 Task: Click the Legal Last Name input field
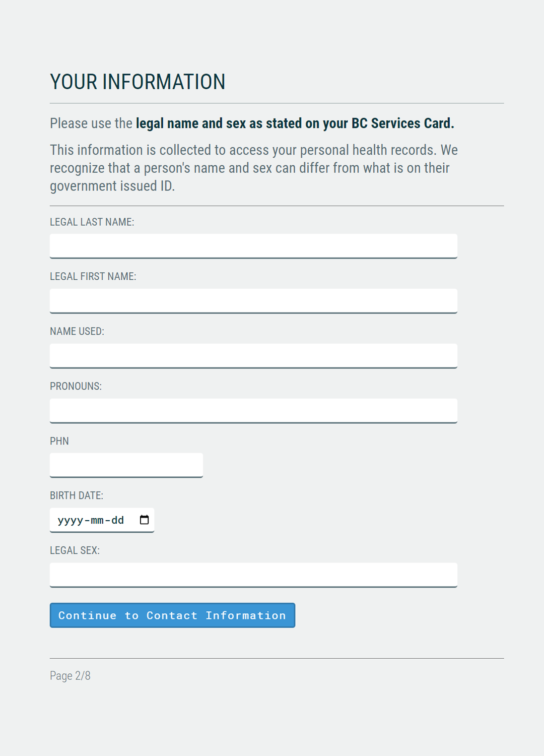253,246
